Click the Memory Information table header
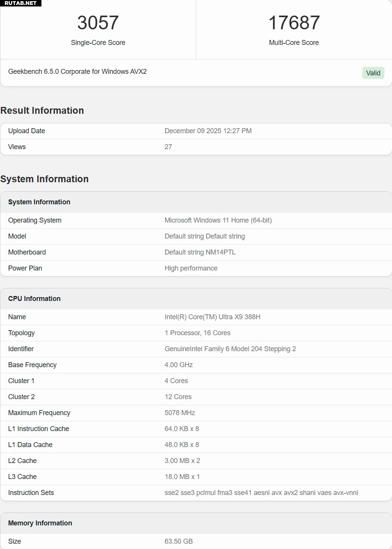 tap(40, 523)
